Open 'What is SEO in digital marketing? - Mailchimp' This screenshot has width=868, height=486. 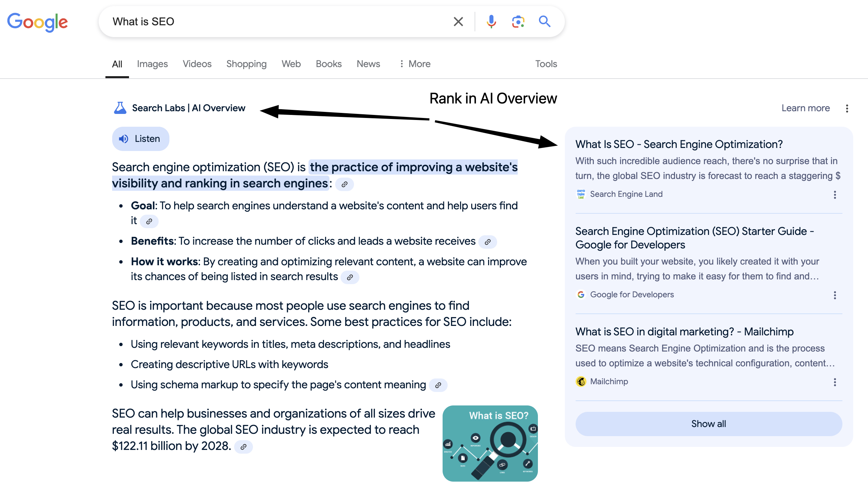pos(684,332)
